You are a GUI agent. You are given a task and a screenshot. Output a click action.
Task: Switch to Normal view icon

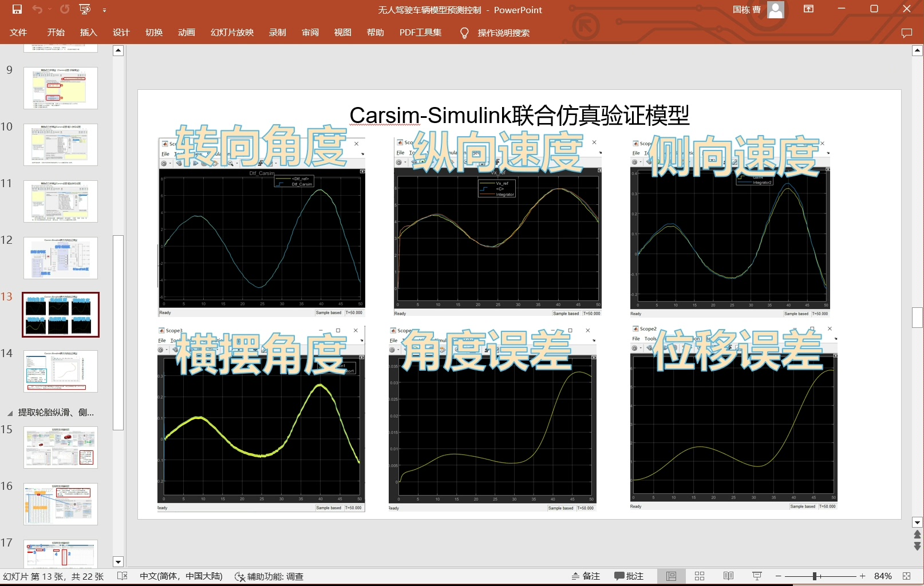tap(671, 576)
